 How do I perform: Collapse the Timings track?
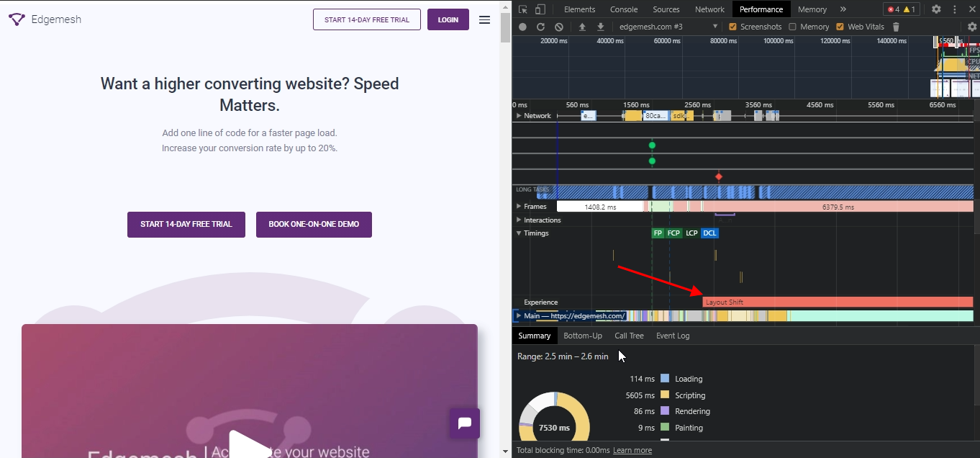point(518,233)
